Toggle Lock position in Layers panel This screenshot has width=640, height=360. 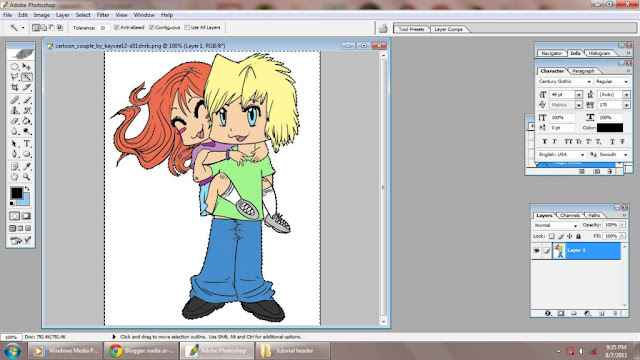point(569,236)
